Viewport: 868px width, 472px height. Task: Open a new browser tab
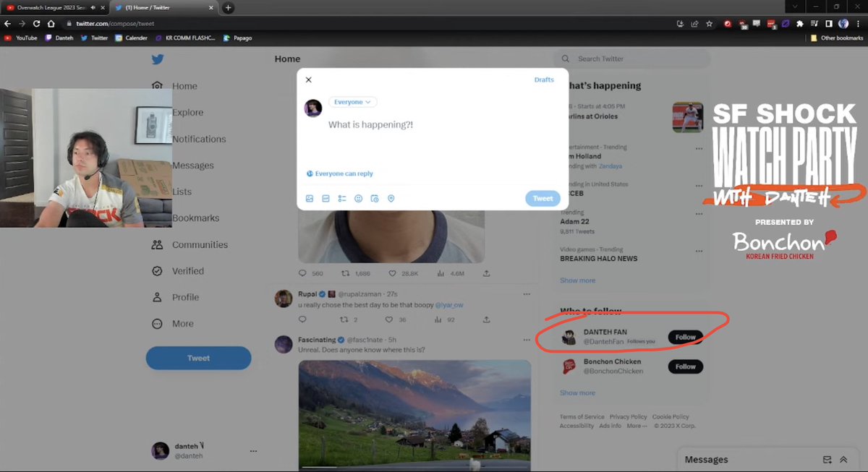(x=228, y=7)
